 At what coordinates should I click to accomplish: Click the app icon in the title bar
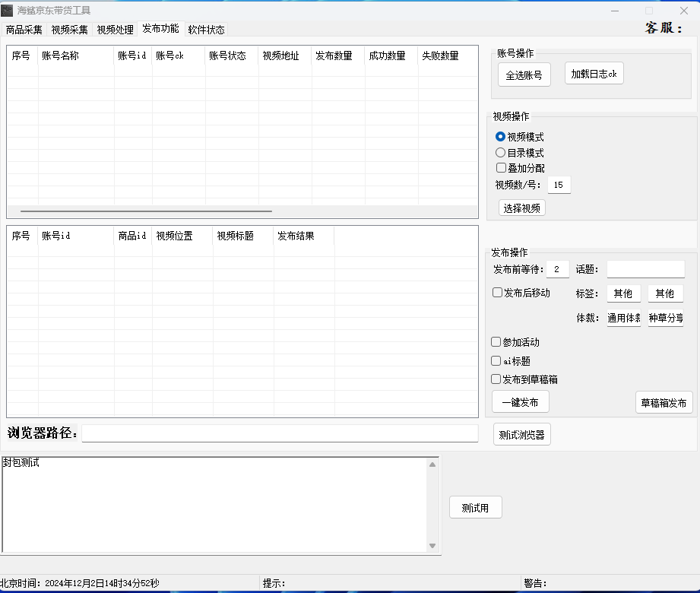(7, 11)
